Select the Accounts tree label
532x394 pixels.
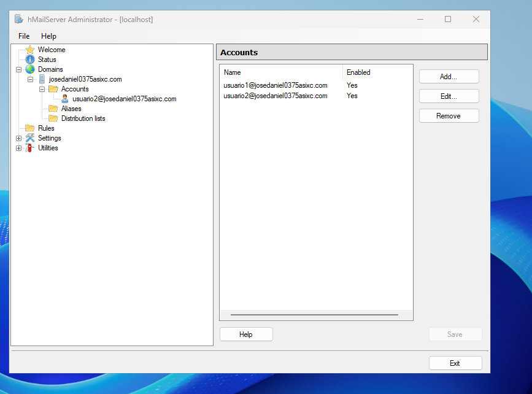75,89
